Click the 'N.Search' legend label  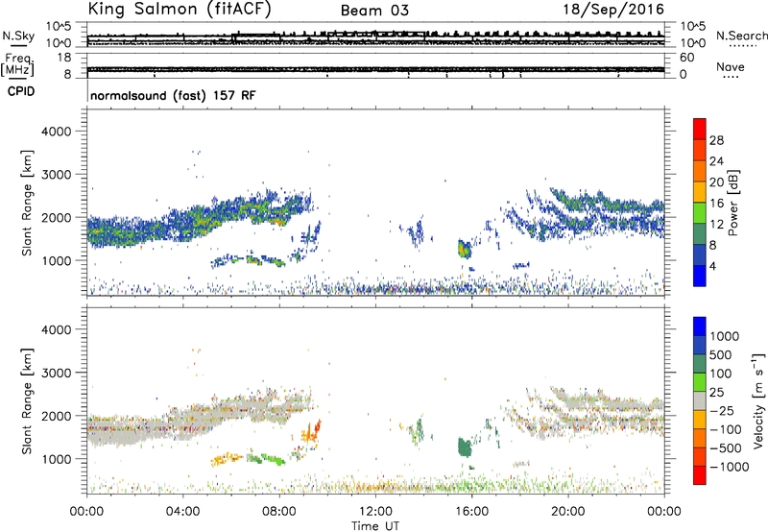[741, 36]
